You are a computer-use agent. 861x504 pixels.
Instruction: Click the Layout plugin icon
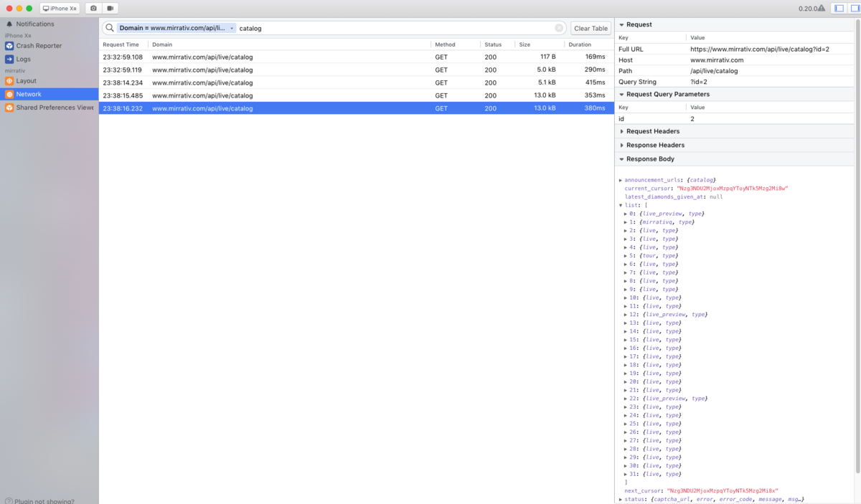[x=9, y=81]
